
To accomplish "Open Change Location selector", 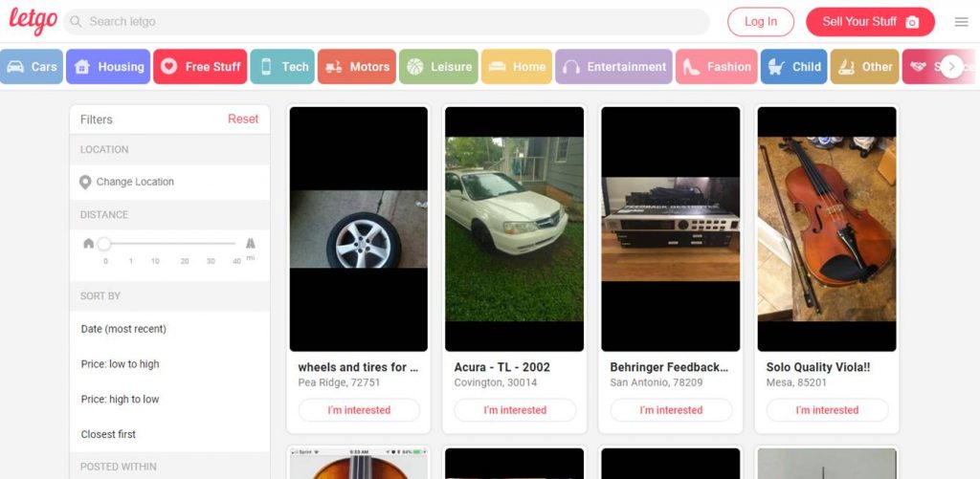I will [x=135, y=182].
